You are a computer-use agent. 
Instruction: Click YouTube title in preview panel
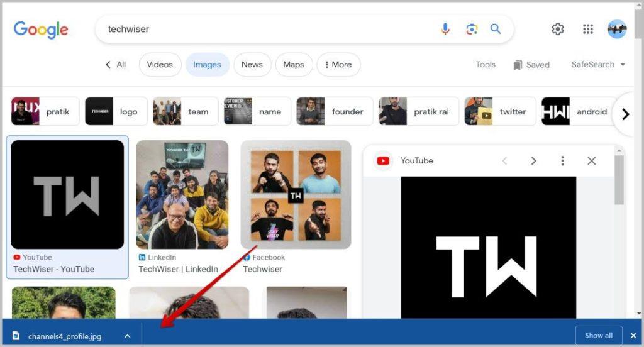click(x=417, y=161)
